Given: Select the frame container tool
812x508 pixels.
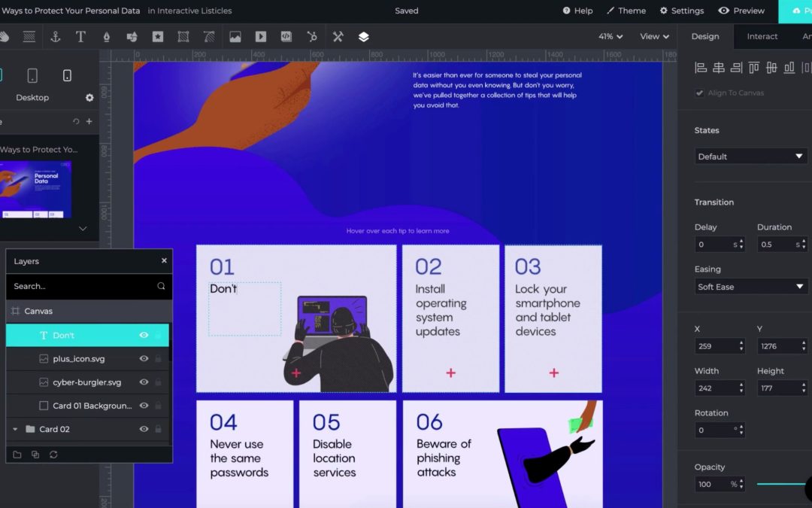Looking at the screenshot, I should tap(183, 37).
